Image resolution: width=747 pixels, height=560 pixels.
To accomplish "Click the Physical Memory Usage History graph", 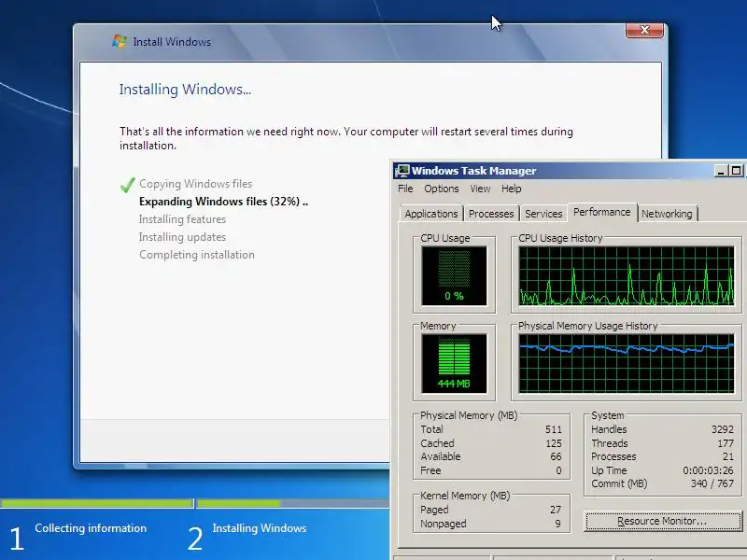I will coord(627,363).
